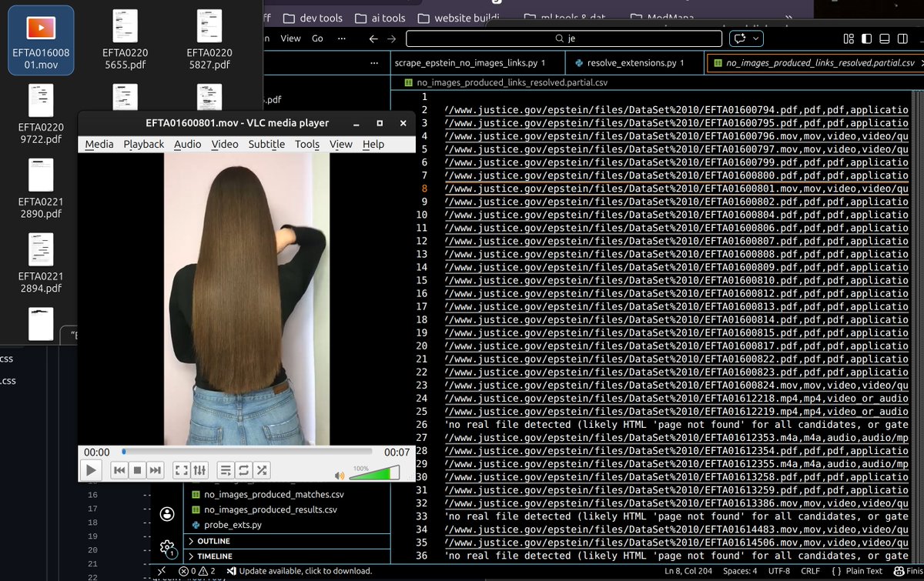Click VLC's previous media button
Screen dimensions: 924x581
click(119, 469)
